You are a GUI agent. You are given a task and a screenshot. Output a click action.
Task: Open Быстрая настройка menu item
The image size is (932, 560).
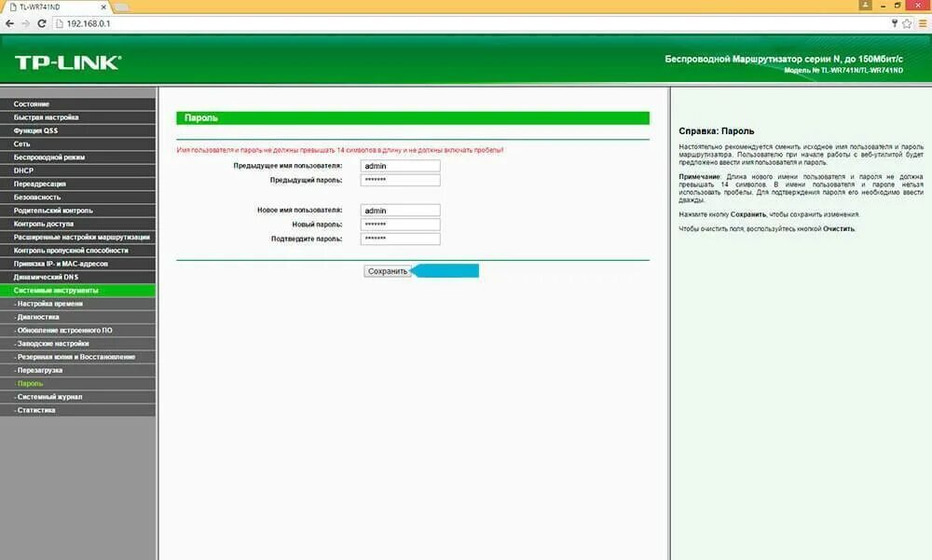[78, 117]
